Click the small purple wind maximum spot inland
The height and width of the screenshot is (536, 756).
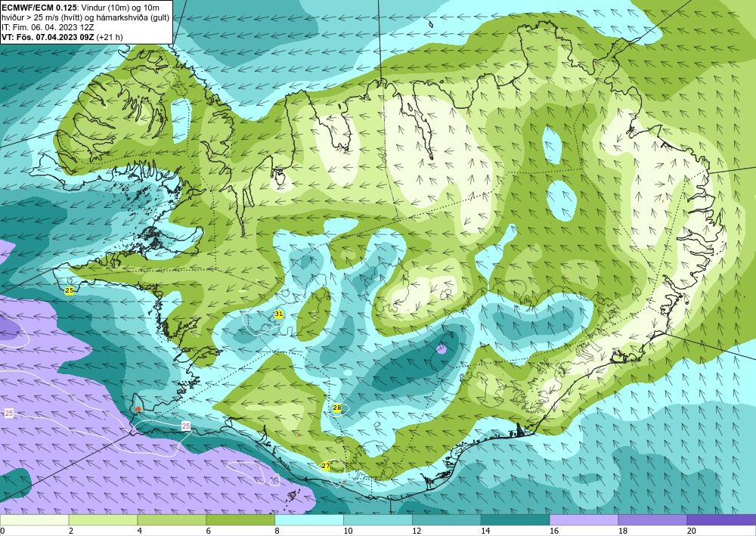coord(442,349)
